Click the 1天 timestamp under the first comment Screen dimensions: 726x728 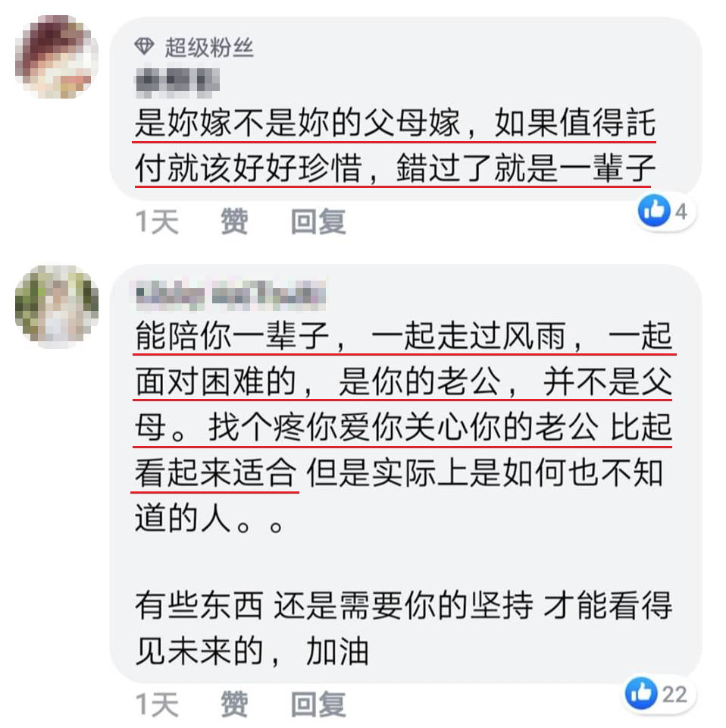pyautogui.click(x=157, y=221)
